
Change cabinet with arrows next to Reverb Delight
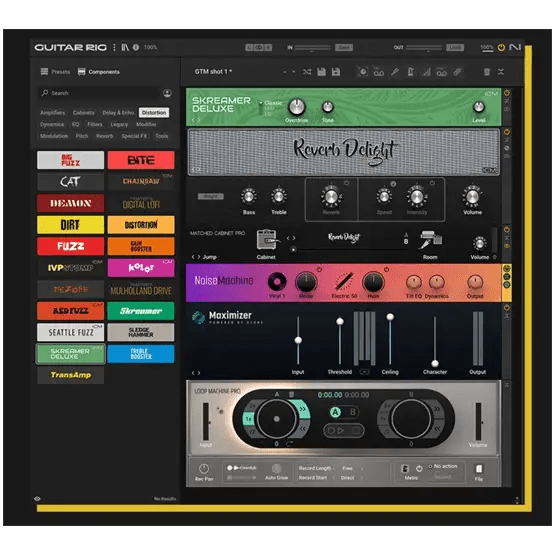coord(291,238)
